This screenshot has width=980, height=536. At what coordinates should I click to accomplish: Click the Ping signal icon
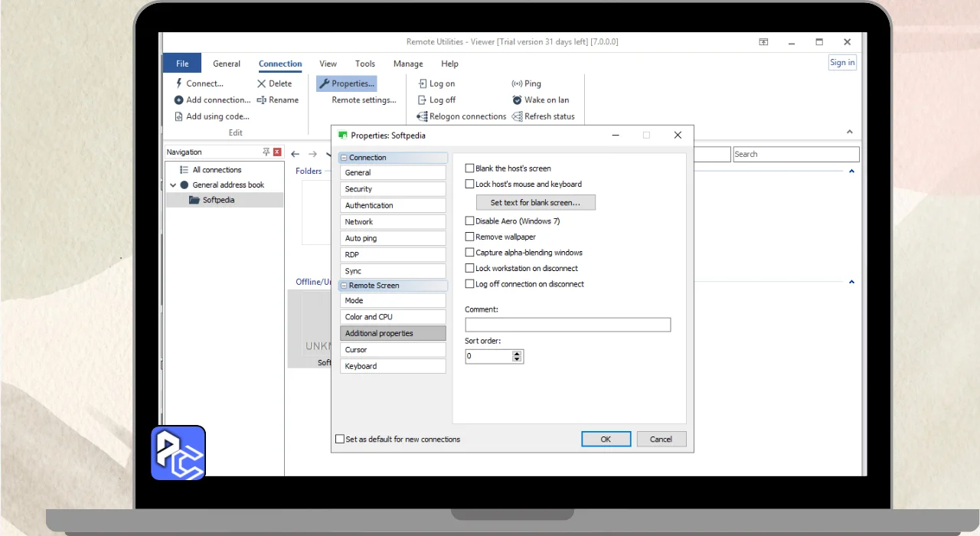[517, 83]
